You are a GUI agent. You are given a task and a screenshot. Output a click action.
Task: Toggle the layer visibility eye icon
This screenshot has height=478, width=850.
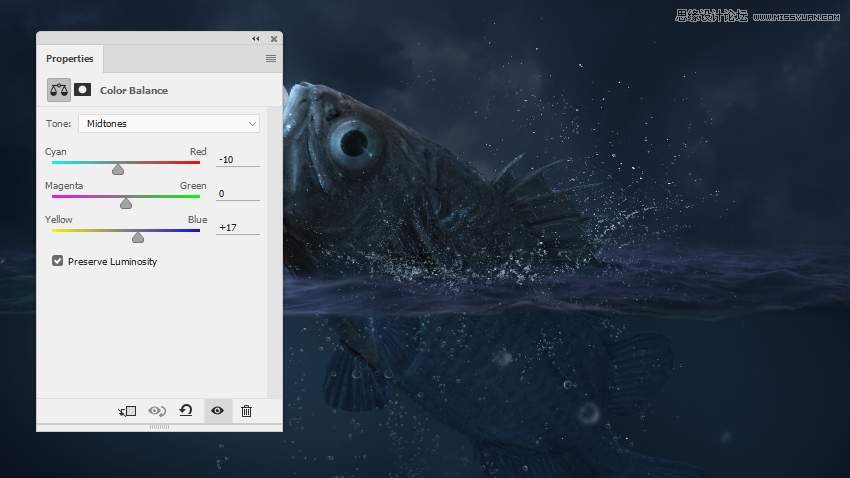[x=217, y=411]
